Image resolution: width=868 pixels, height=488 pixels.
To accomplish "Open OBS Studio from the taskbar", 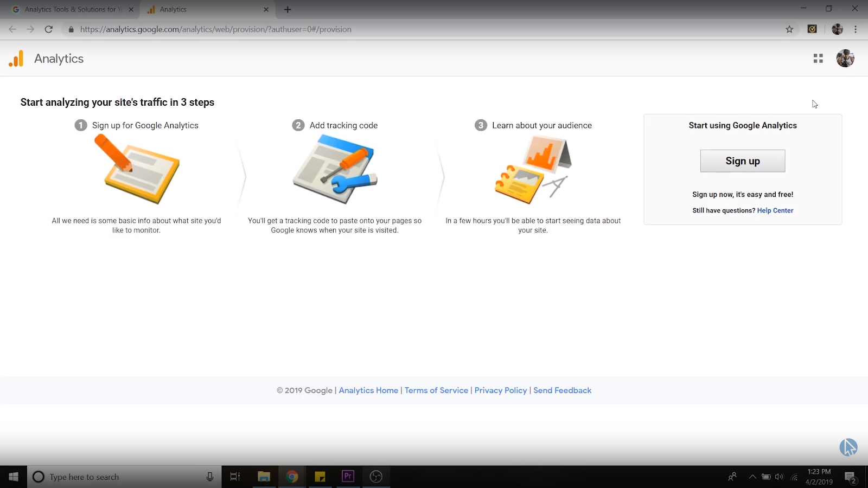I will (x=376, y=477).
